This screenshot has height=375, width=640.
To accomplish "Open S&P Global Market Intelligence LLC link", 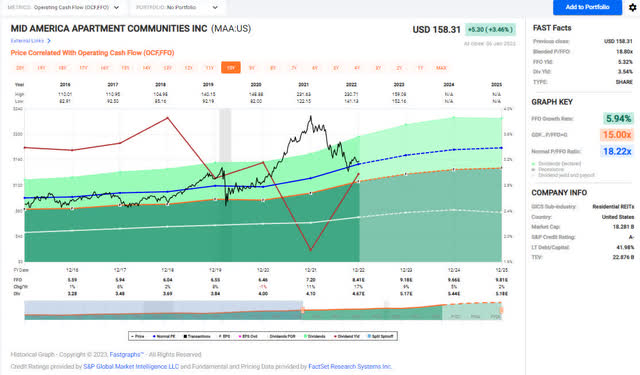I will (131, 366).
